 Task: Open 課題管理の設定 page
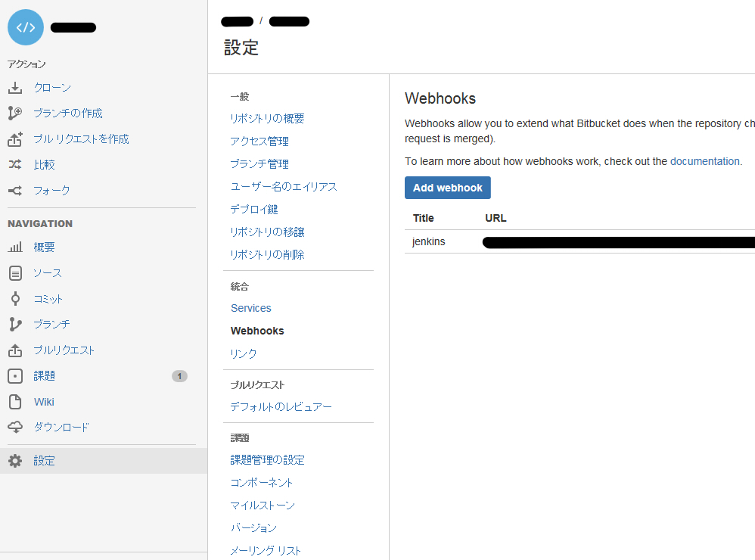[267, 460]
